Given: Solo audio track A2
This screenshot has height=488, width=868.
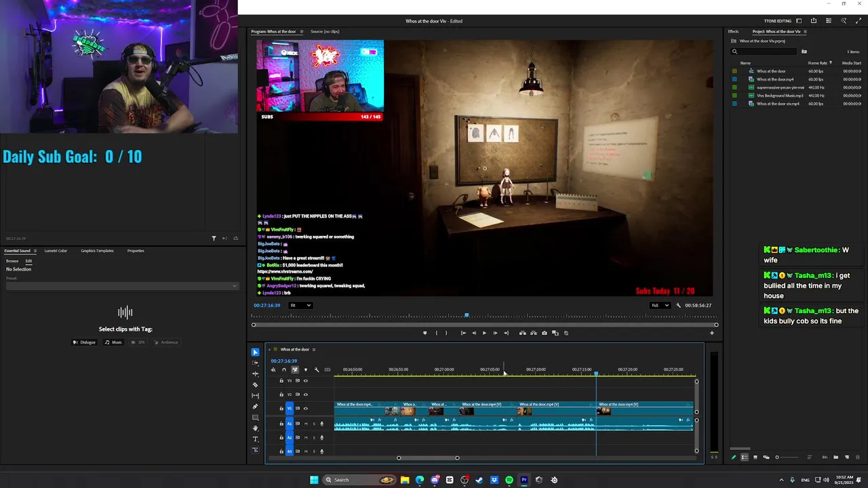Looking at the screenshot, I should point(313,437).
